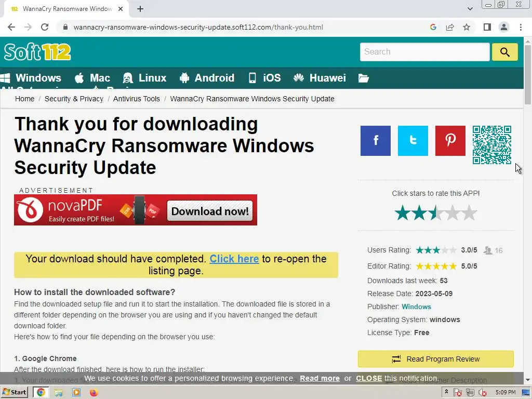Click the page vertical scrollbar thumb
The height and width of the screenshot is (399, 532).
click(x=528, y=75)
